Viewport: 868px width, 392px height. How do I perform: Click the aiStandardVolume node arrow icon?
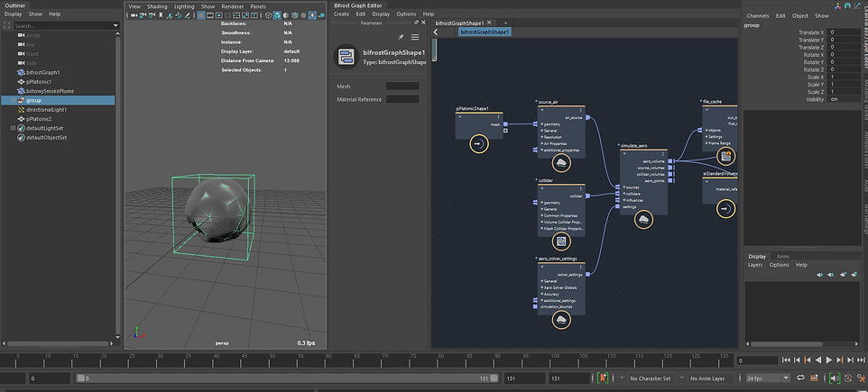(725, 209)
